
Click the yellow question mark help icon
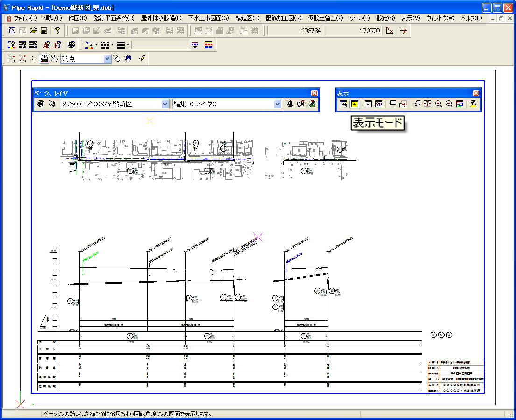pos(57,31)
